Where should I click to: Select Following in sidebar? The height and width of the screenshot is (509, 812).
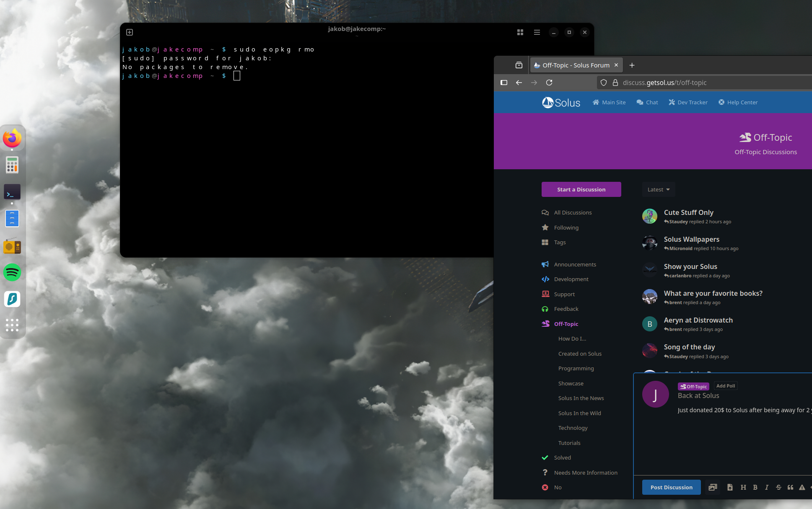click(x=560, y=227)
